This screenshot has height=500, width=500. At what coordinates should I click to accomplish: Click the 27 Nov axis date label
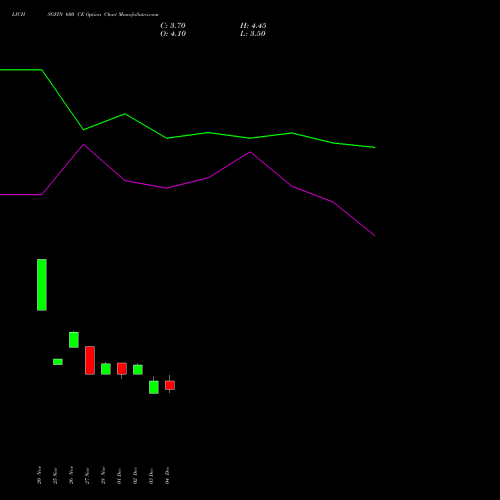pyautogui.click(x=87, y=476)
